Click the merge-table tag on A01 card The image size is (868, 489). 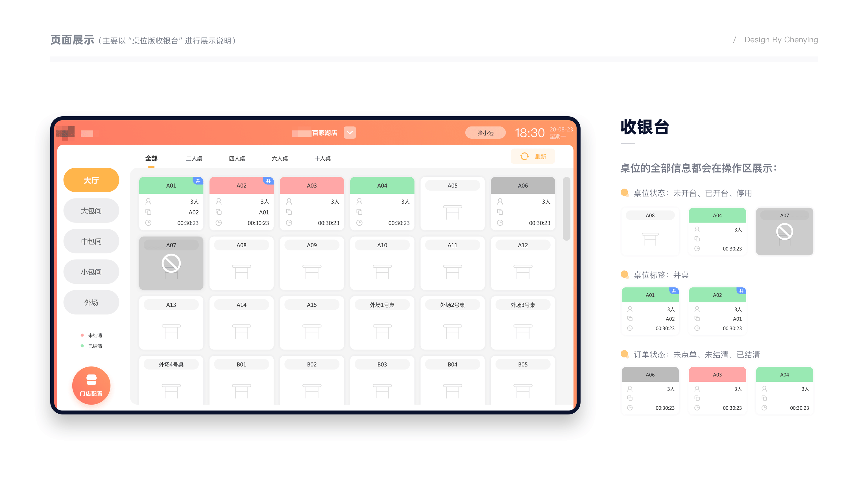coord(198,181)
